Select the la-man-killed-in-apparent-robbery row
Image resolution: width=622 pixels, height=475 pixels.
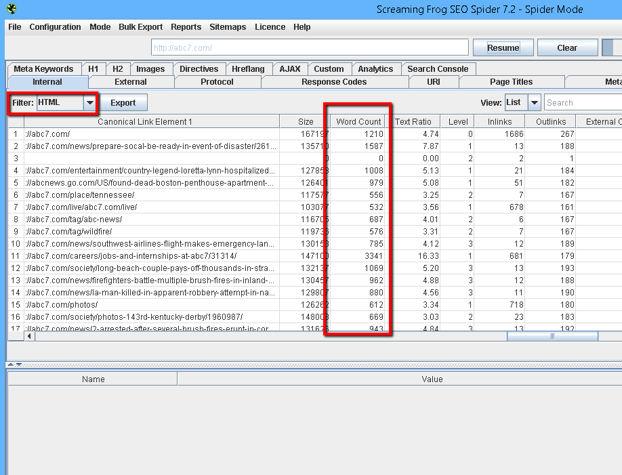coord(315,293)
